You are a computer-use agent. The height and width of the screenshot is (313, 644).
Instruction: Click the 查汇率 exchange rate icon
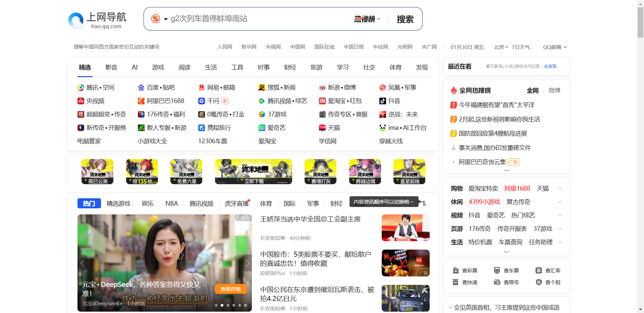pyautogui.click(x=538, y=270)
